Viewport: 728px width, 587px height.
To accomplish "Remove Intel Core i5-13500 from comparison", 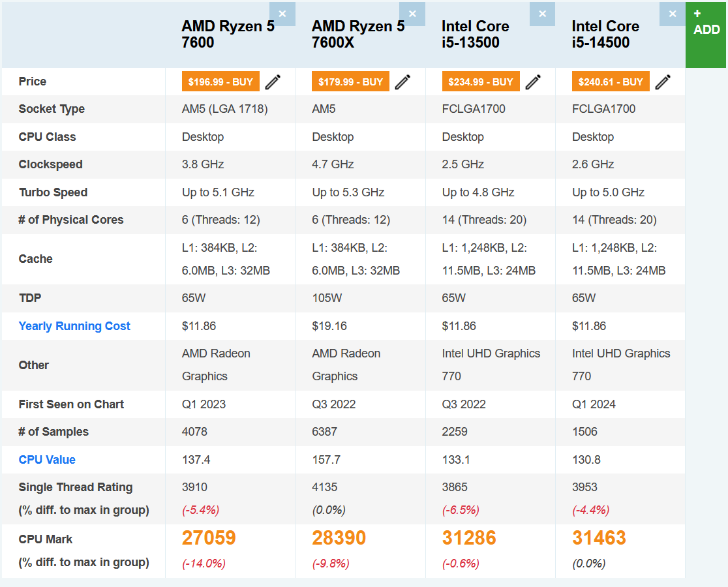I will tap(542, 14).
